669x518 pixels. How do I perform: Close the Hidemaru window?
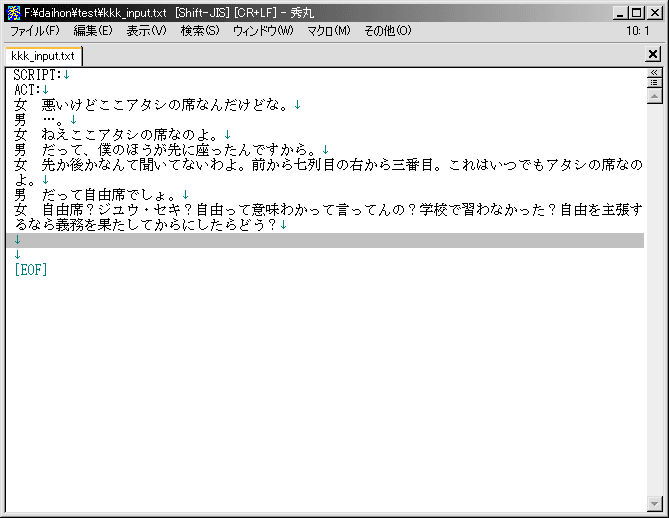tap(654, 13)
